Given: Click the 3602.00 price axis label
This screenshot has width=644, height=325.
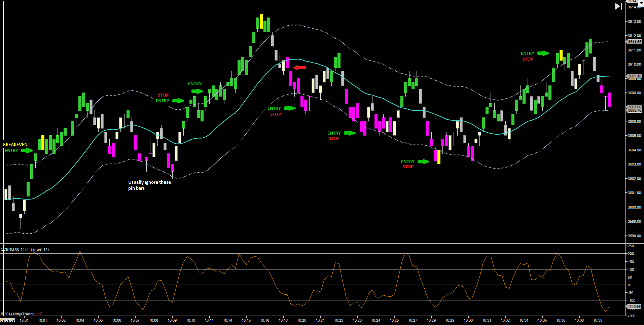Looking at the screenshot, I should tap(634, 179).
